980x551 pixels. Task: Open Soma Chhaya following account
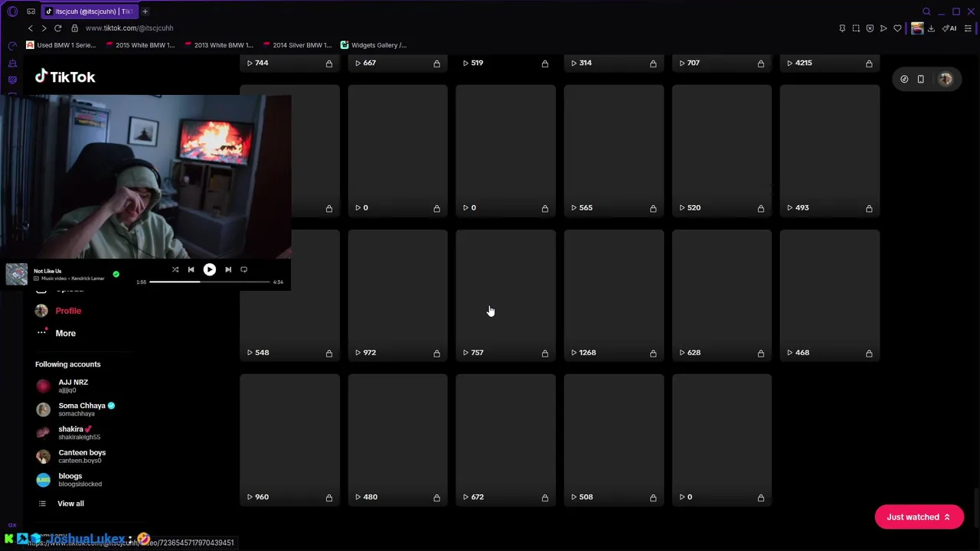pyautogui.click(x=75, y=409)
